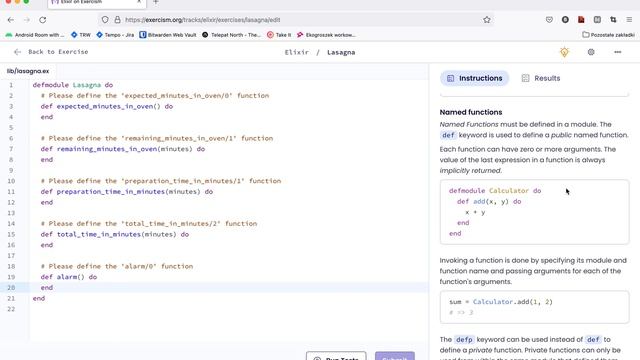Click the 'def alarm() do' line
This screenshot has width=640, height=360.
click(x=69, y=277)
